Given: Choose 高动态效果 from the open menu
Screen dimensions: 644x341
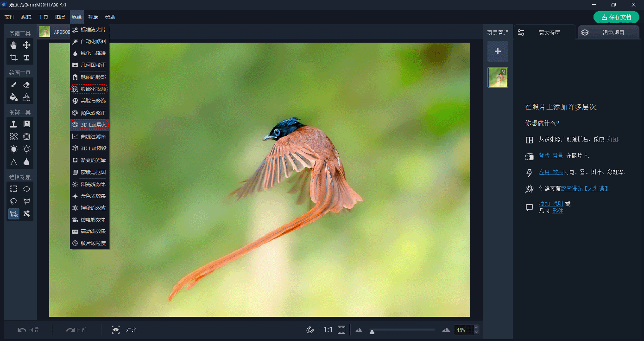Looking at the screenshot, I should 90,231.
